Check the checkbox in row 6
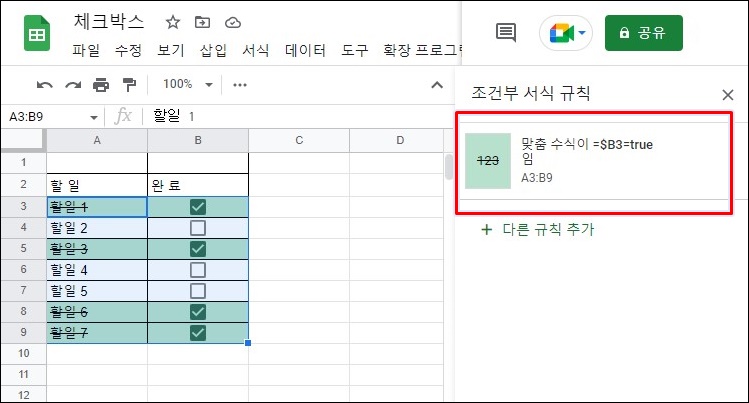This screenshot has height=403, width=749. point(198,270)
